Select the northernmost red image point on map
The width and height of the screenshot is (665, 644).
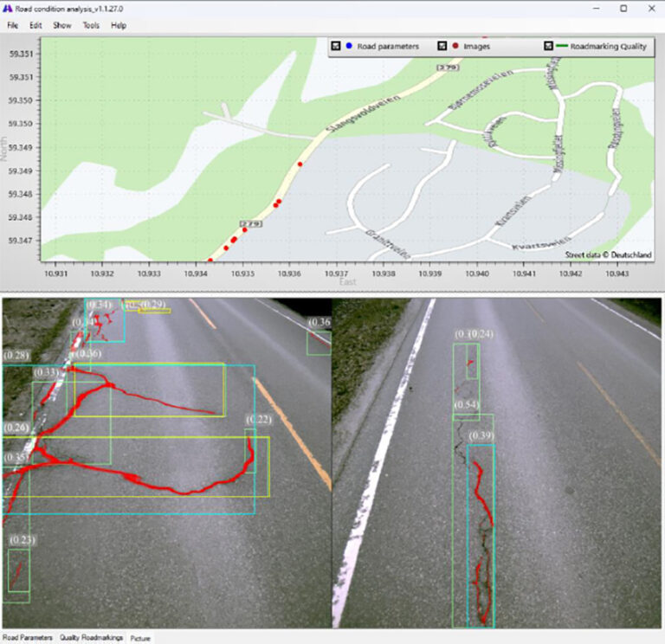[300, 164]
